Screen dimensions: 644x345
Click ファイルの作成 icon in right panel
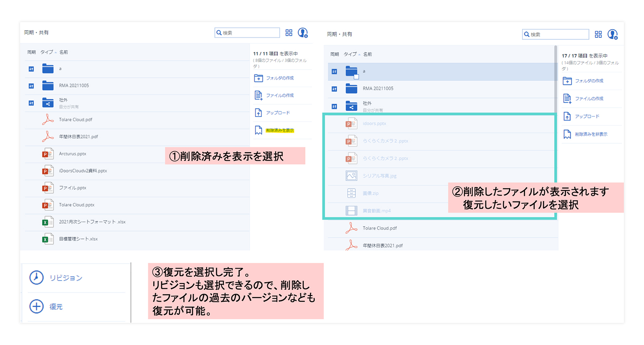click(x=567, y=99)
